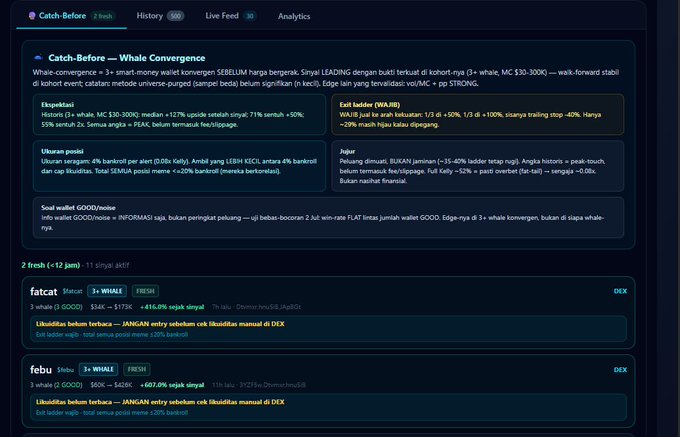Click the FRESH badge on fatcat
This screenshot has width=680, height=437.
(x=145, y=291)
